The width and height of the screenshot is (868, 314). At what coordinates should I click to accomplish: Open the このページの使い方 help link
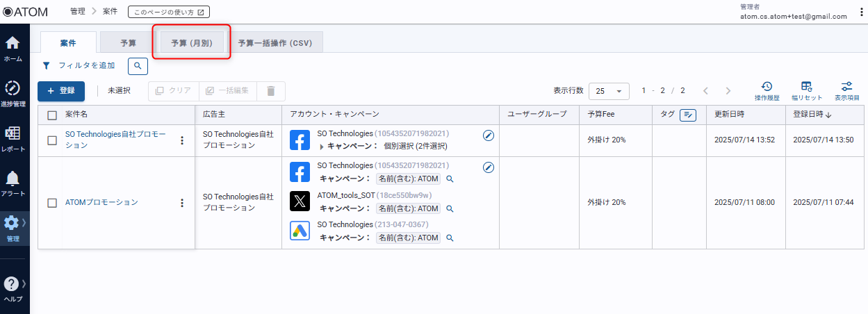point(169,12)
